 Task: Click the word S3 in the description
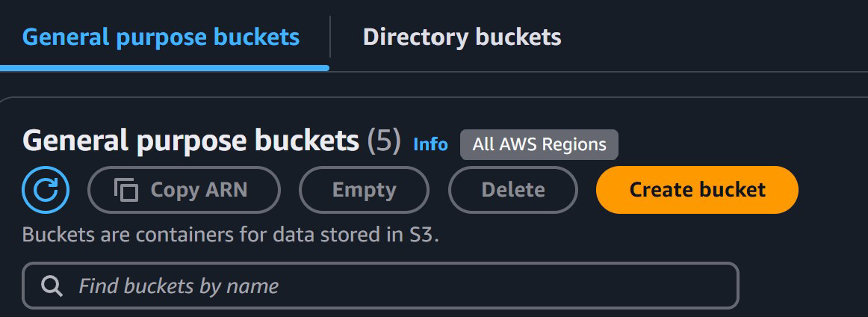click(420, 235)
